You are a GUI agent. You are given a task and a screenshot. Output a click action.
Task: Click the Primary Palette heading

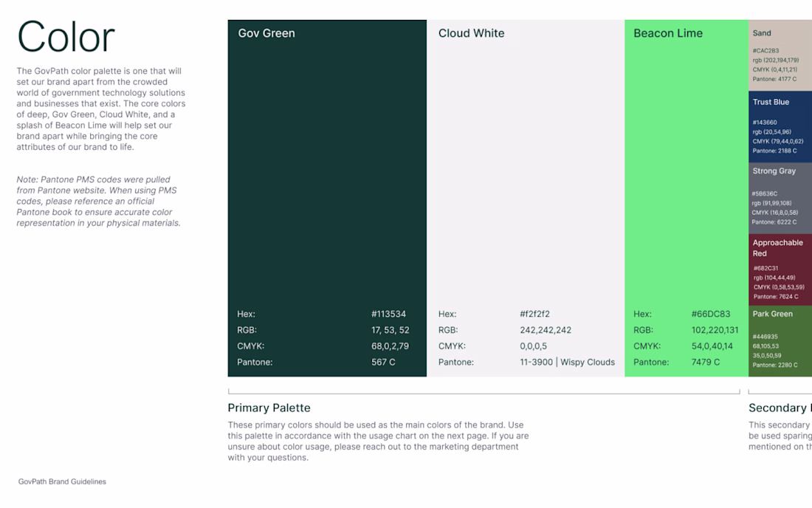pyautogui.click(x=269, y=408)
